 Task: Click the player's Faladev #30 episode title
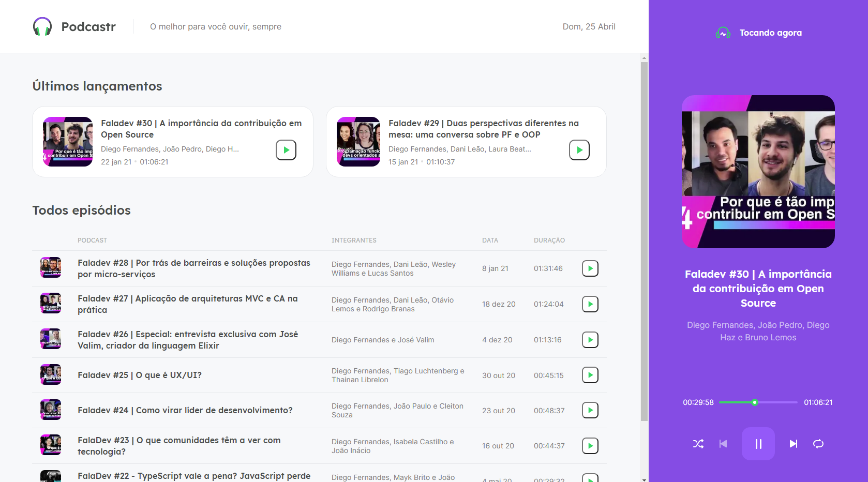pyautogui.click(x=758, y=289)
